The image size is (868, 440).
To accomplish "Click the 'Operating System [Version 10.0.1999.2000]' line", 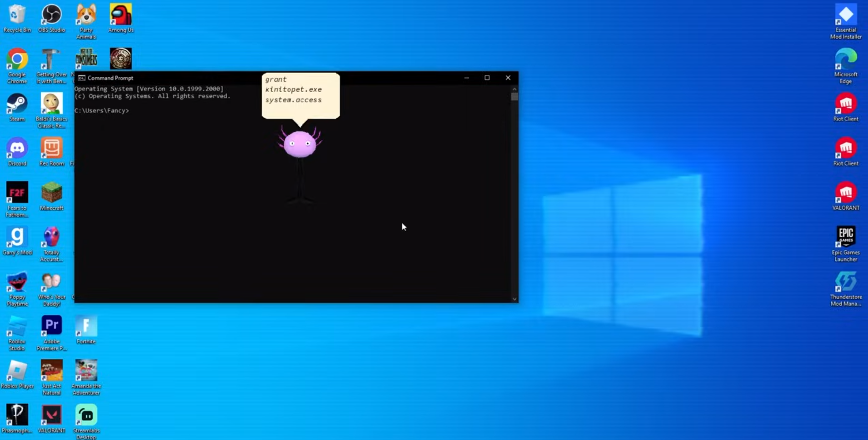I will [x=149, y=89].
